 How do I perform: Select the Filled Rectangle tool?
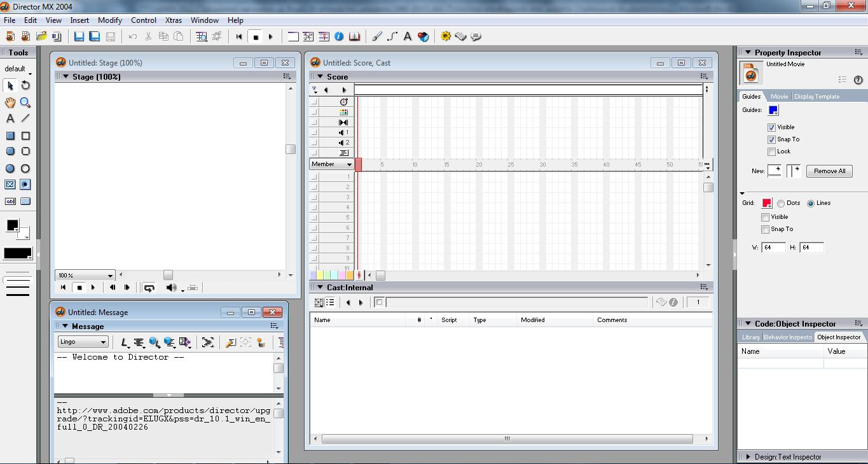coord(10,136)
